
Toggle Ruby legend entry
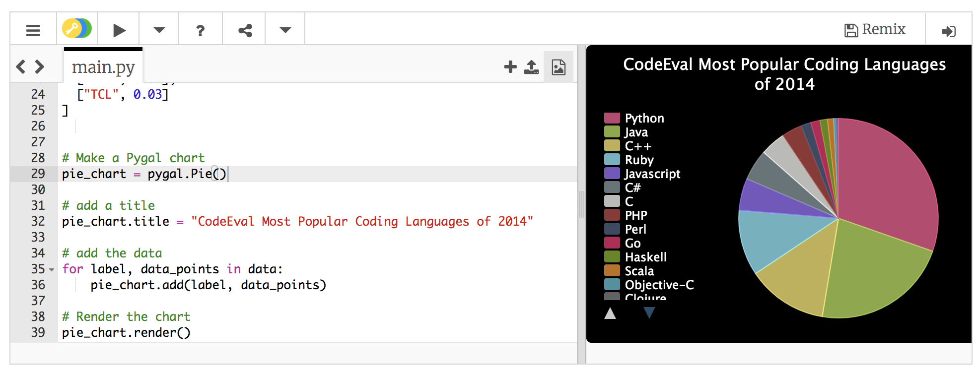coord(629,160)
